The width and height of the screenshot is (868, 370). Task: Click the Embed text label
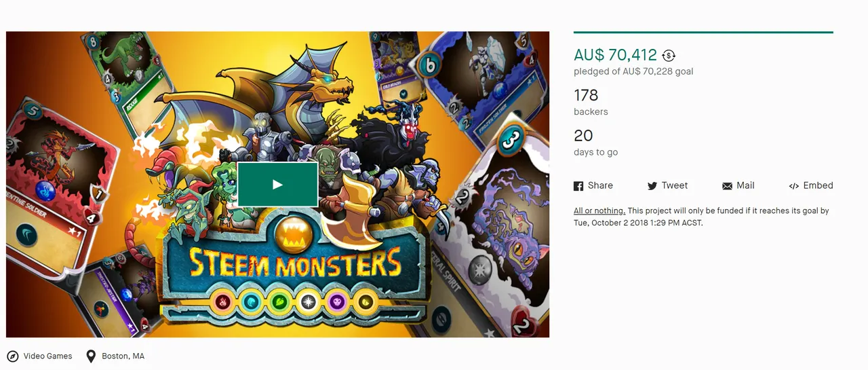pyautogui.click(x=818, y=185)
